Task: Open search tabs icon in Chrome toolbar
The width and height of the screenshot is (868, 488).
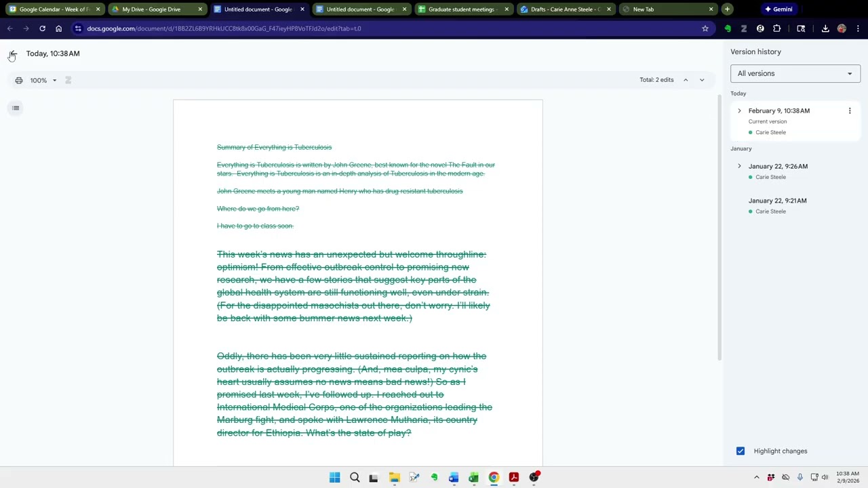Action: pos(801,28)
